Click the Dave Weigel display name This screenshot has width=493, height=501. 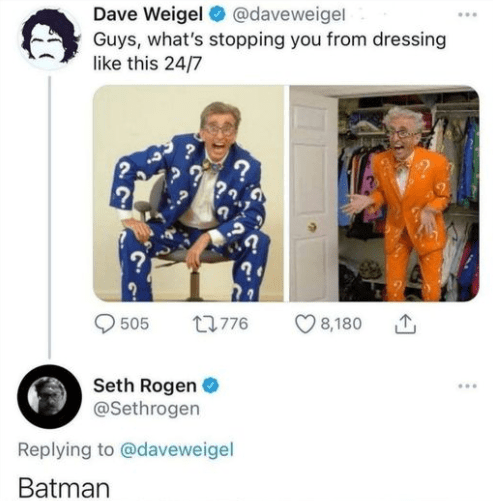[x=148, y=15]
